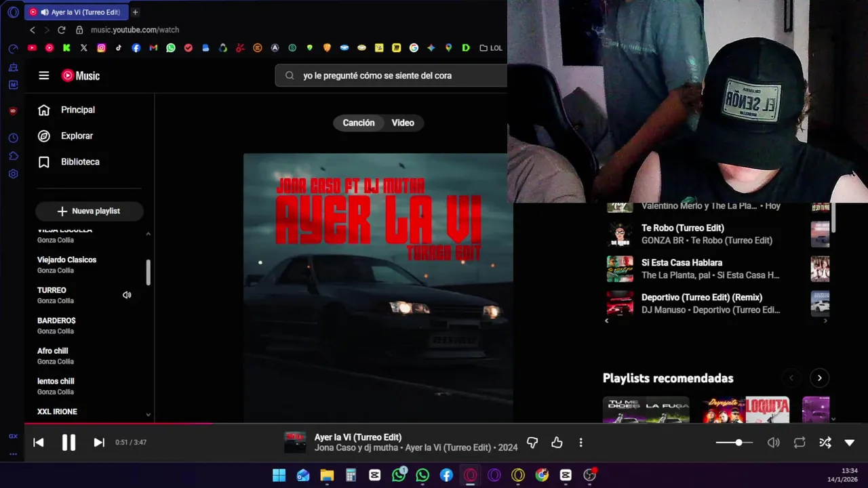
Task: Advance Playlists recomendadas with next arrow
Action: tap(819, 378)
